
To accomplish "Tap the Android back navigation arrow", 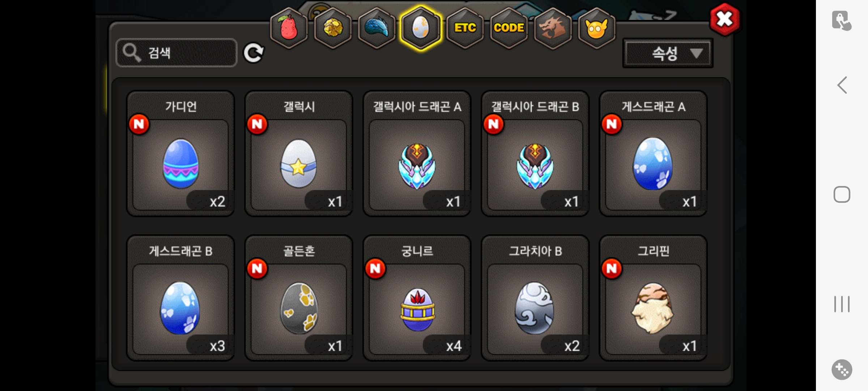I will pyautogui.click(x=842, y=85).
